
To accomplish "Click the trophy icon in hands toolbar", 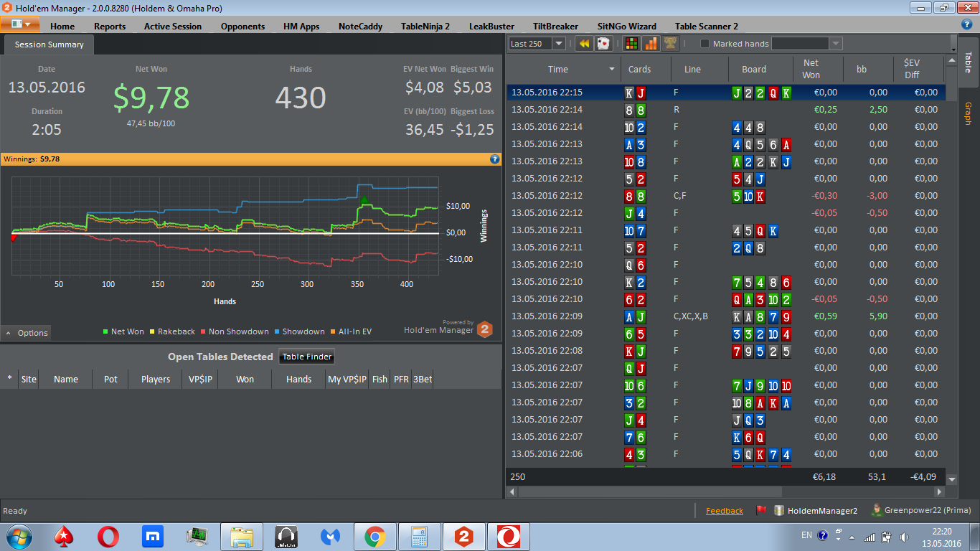I will tap(670, 44).
